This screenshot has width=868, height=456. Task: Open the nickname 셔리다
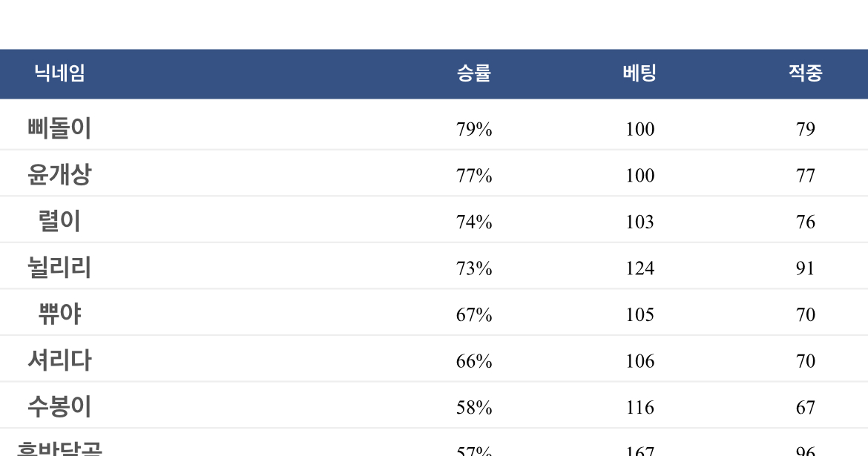tap(59, 360)
